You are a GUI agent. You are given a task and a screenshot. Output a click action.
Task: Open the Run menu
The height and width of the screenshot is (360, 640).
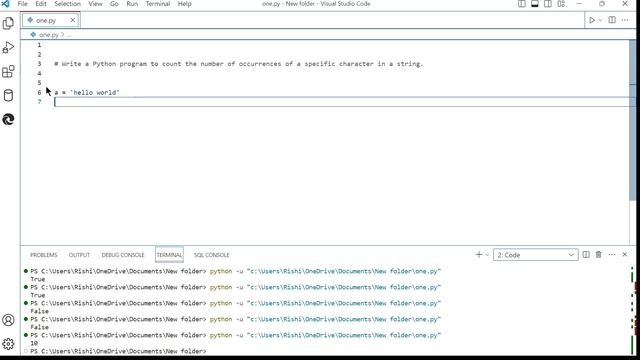point(132,4)
